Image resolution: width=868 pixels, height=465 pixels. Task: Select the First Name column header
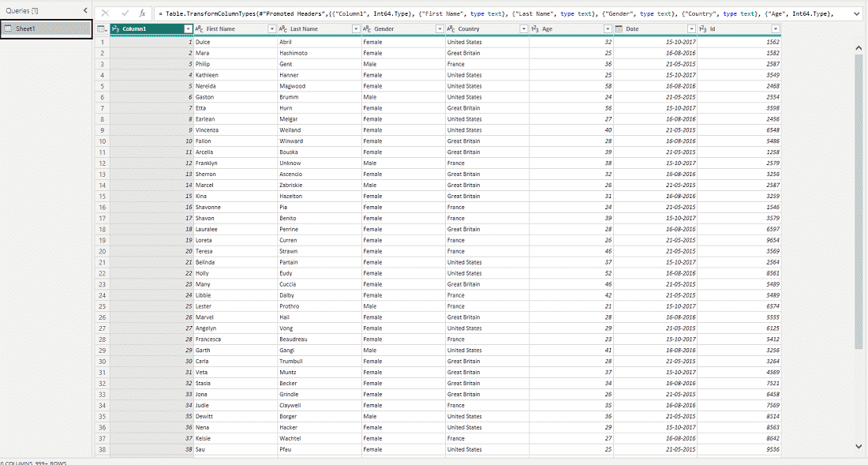click(x=235, y=28)
